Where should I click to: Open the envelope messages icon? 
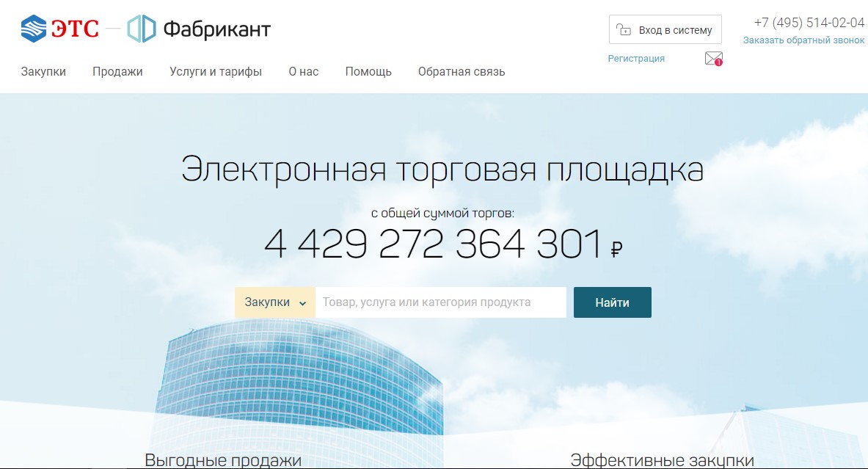[714, 58]
